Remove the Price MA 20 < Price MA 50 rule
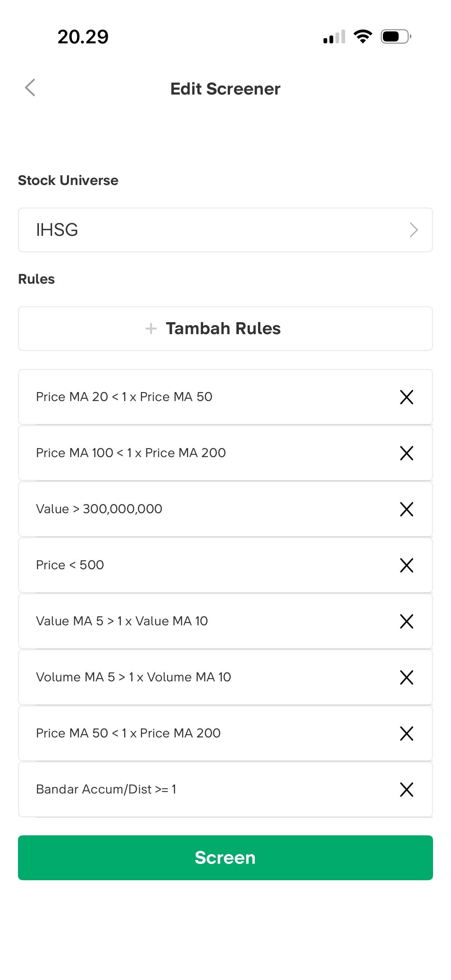 pos(406,397)
